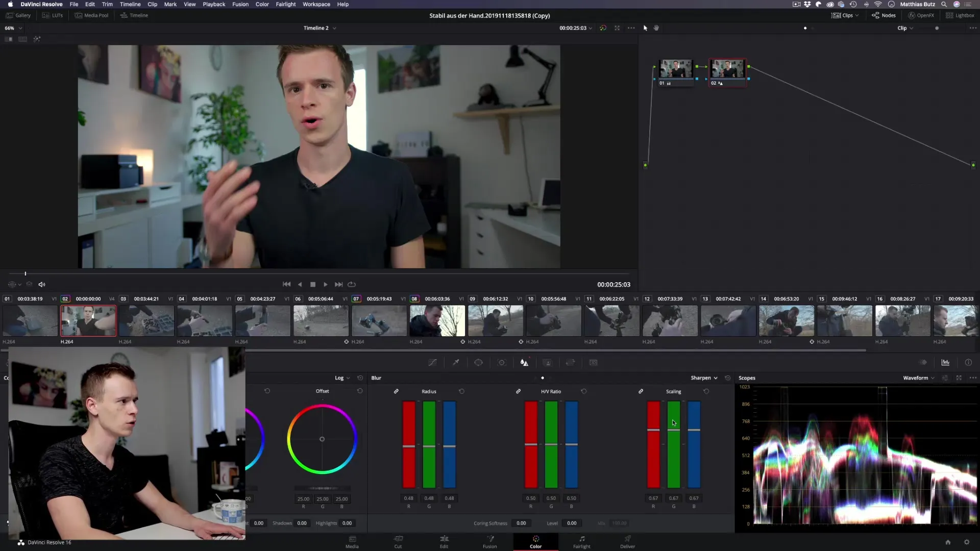This screenshot has height=551, width=980.
Task: Toggle the Lightbox view
Action: 960,15
